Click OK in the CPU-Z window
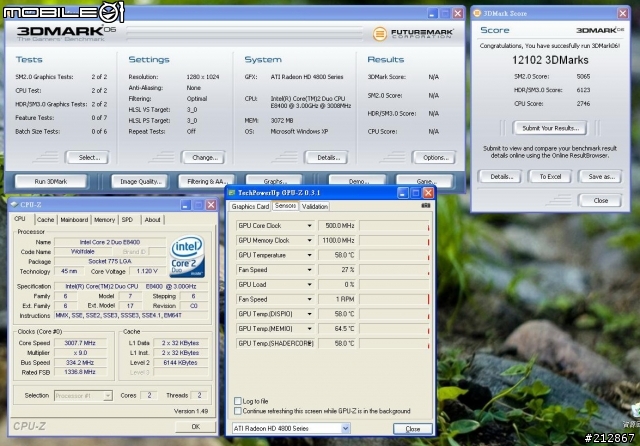 (196, 427)
